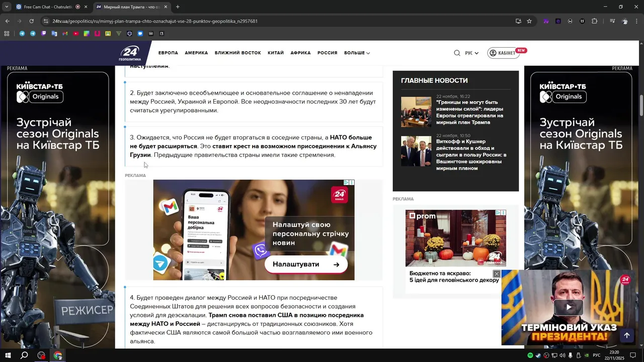
Task: Open the Chrome extensions puzzle icon
Action: [594, 21]
